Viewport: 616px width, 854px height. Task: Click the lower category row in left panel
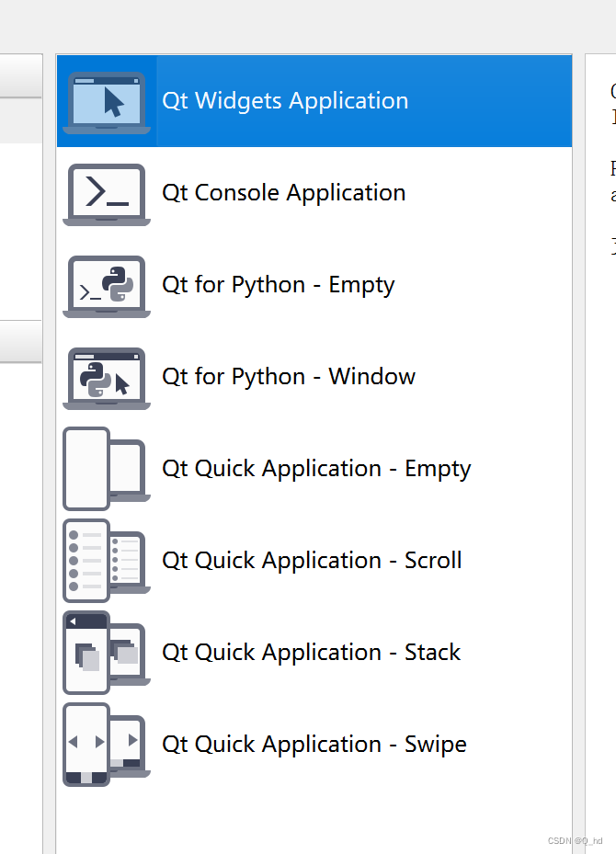21,341
